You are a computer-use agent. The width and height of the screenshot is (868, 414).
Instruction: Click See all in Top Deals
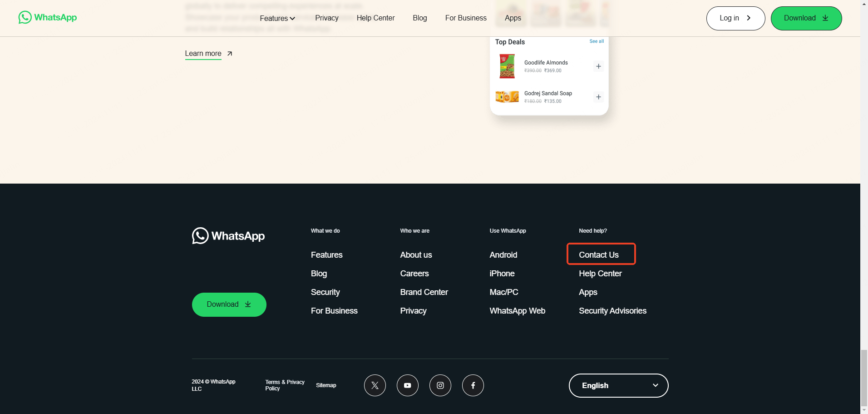[x=597, y=41]
